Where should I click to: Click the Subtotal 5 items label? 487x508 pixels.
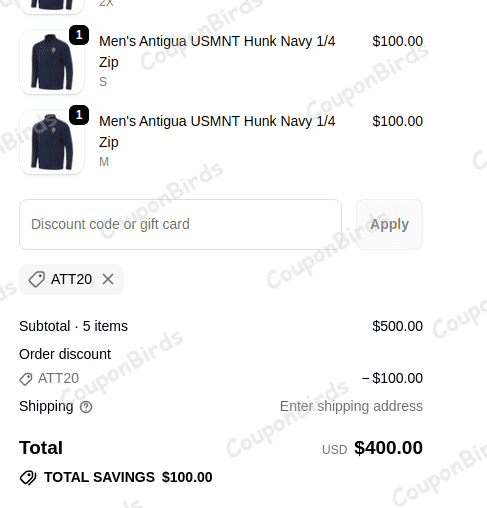(73, 326)
